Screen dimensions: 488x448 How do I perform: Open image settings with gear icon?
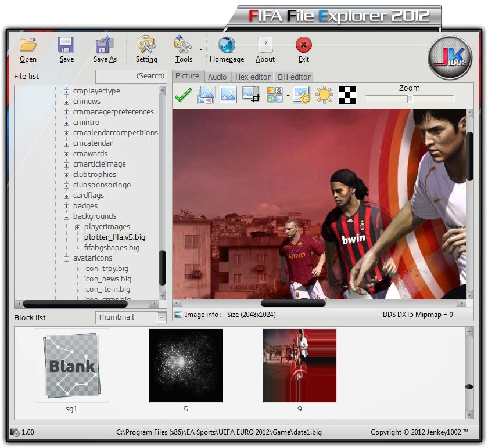tap(302, 95)
